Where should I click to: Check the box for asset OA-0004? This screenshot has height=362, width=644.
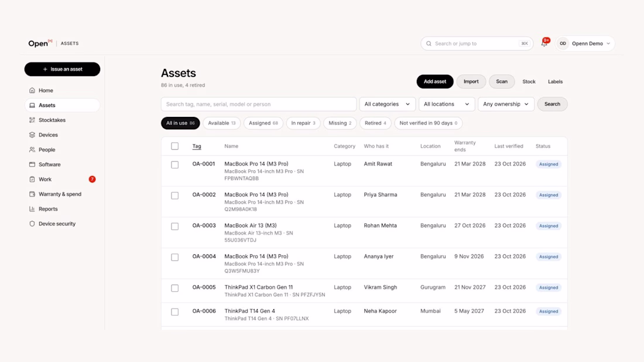(x=175, y=257)
